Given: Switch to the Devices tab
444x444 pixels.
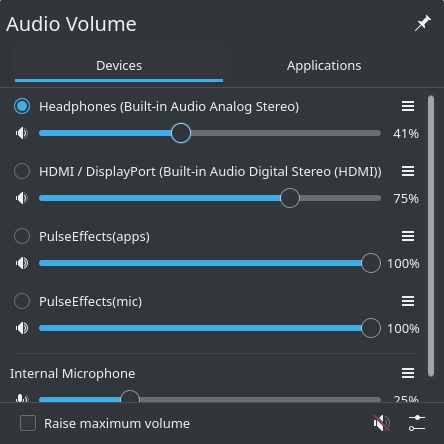Looking at the screenshot, I should click(119, 66).
